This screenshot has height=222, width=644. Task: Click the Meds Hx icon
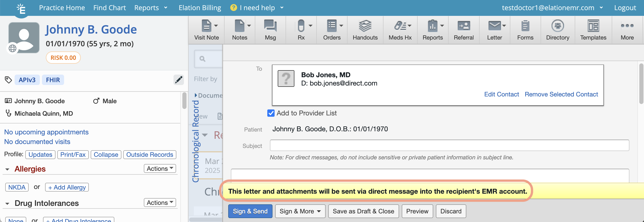(400, 26)
